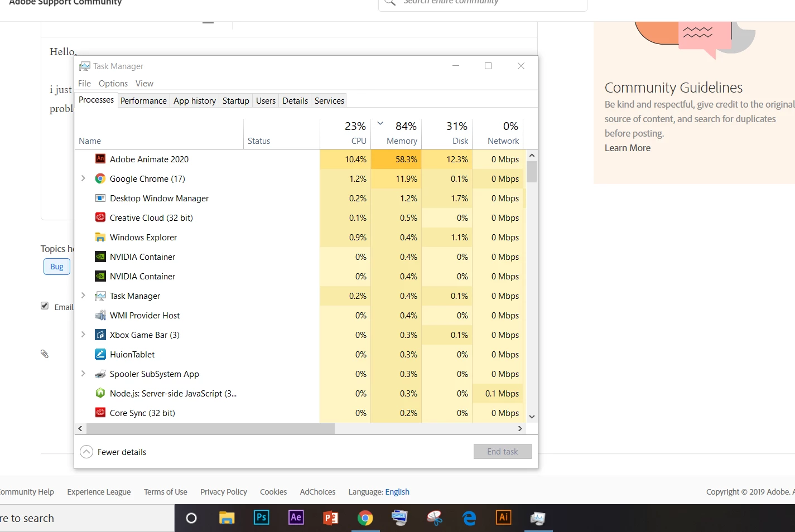Click the vertical scrollbar thumb in process list

(x=532, y=172)
